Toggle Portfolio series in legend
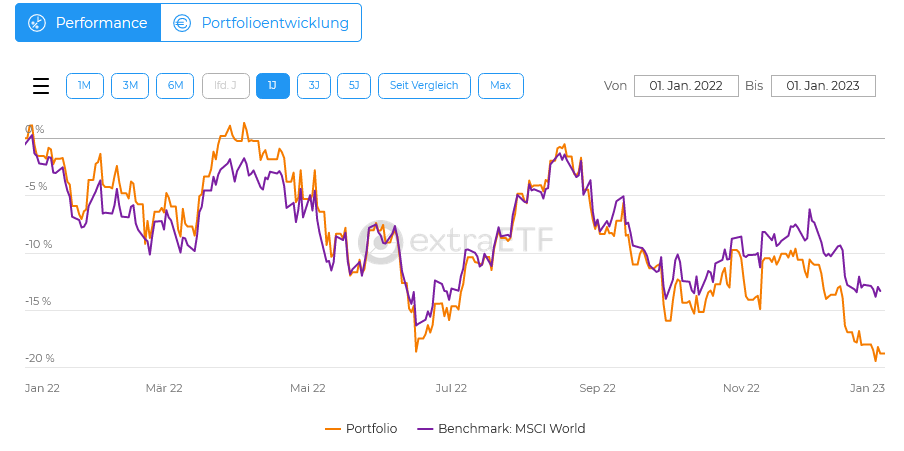This screenshot has height=451, width=904. (x=371, y=429)
